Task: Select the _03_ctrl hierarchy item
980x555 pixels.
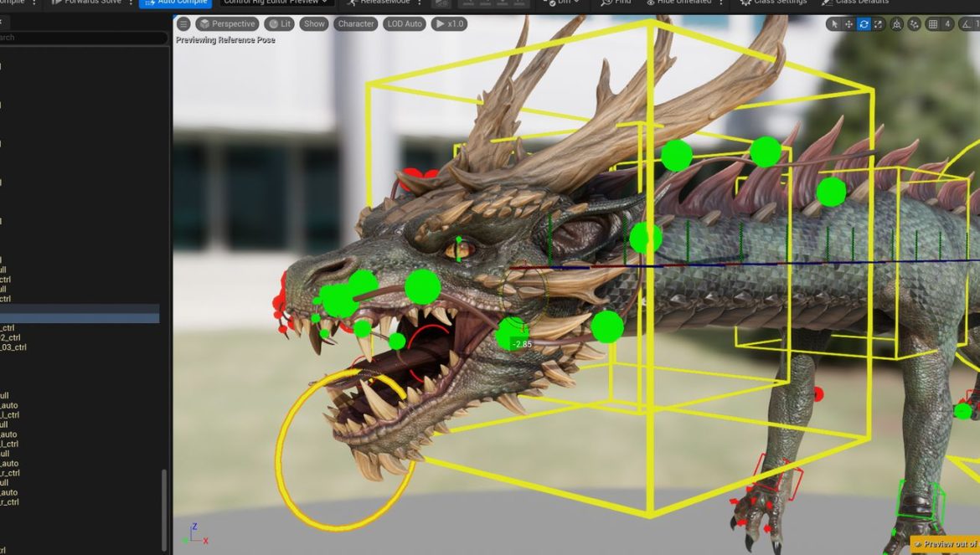Action: 13,347
